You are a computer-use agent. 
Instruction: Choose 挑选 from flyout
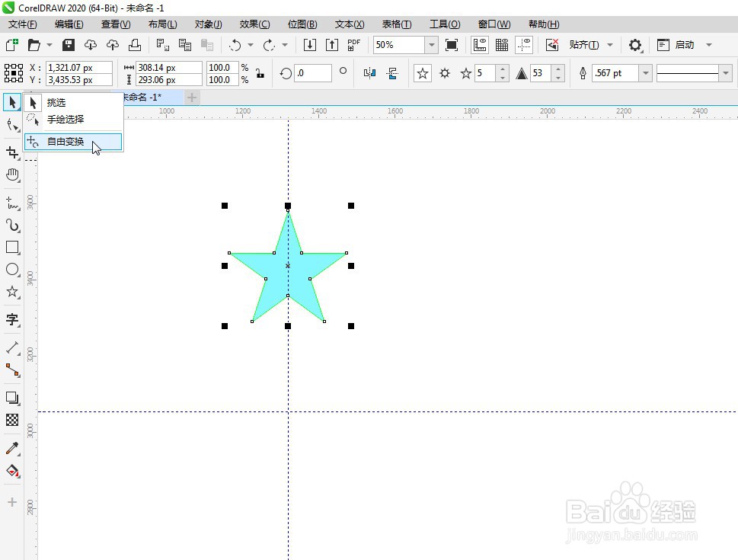(73, 102)
